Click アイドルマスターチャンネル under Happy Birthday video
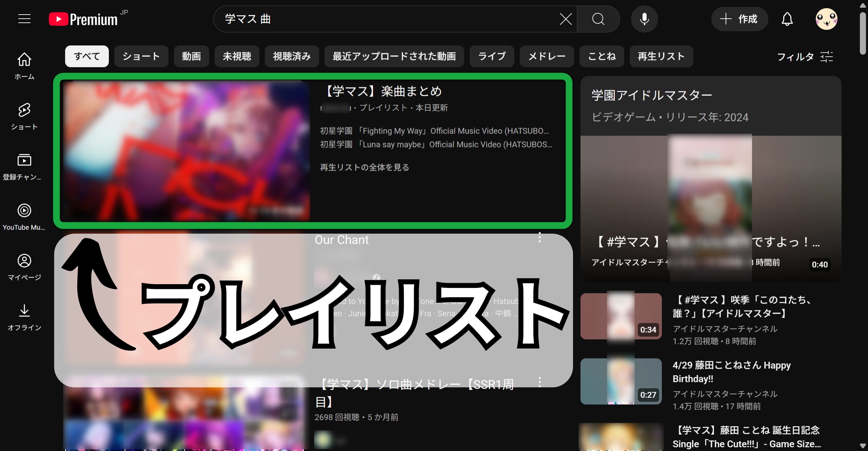 pyautogui.click(x=725, y=394)
